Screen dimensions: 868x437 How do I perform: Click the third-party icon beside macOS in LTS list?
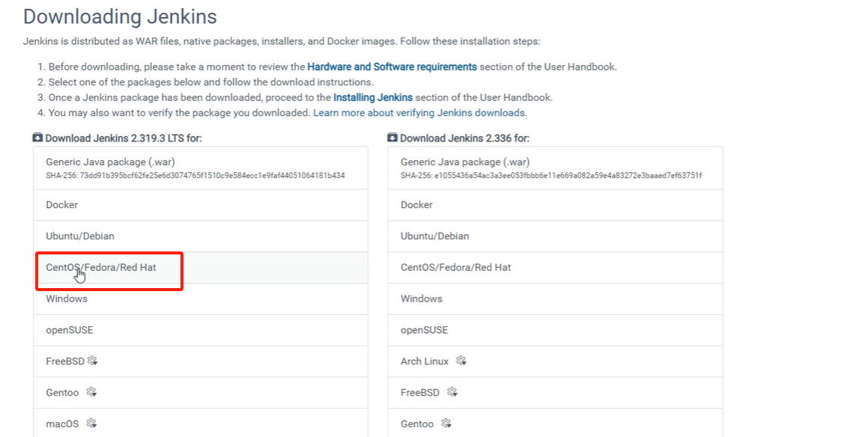pyautogui.click(x=91, y=424)
